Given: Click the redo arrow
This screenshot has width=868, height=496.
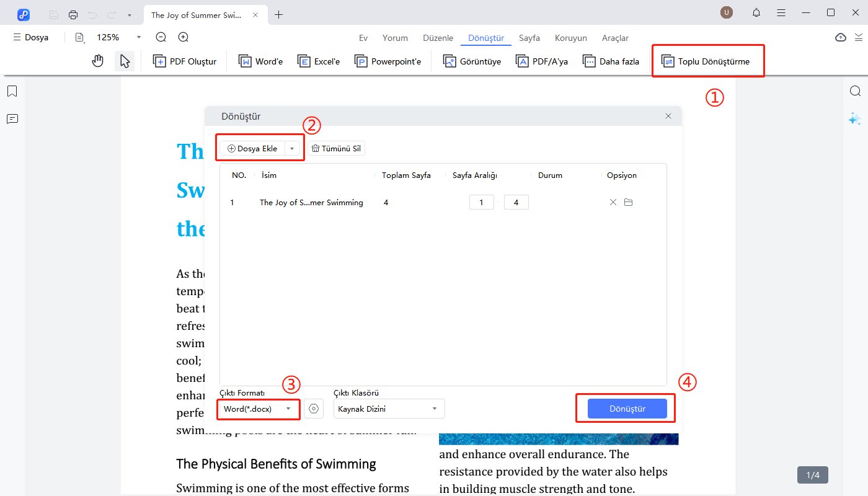Looking at the screenshot, I should [x=111, y=14].
